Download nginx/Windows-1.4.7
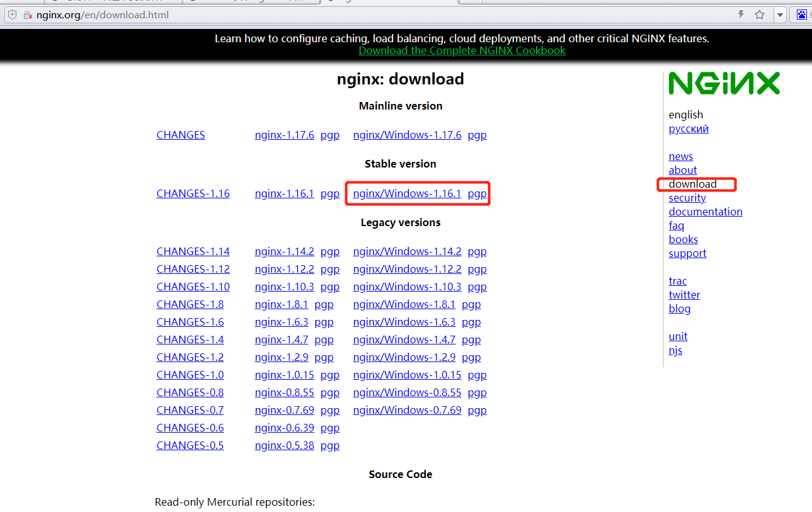The width and height of the screenshot is (812, 512). [x=404, y=339]
